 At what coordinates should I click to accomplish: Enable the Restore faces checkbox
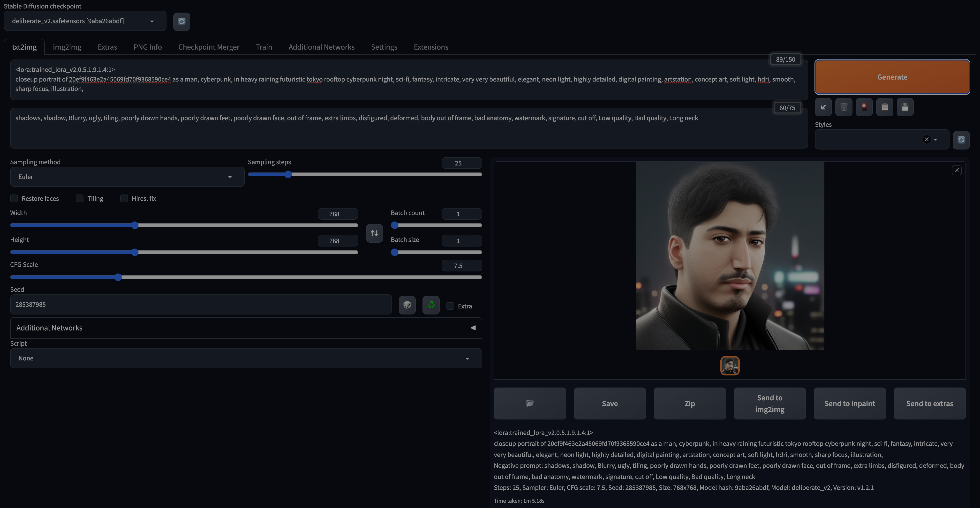14,199
